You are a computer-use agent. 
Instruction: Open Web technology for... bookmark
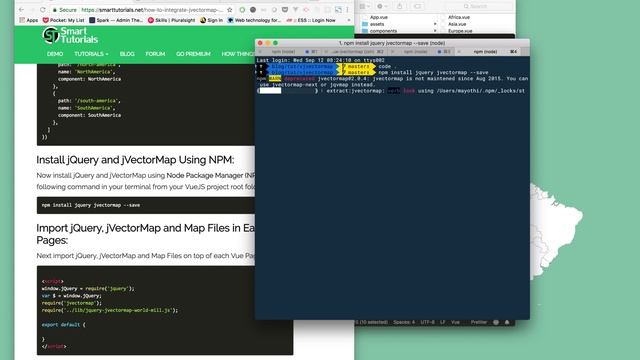click(x=254, y=20)
